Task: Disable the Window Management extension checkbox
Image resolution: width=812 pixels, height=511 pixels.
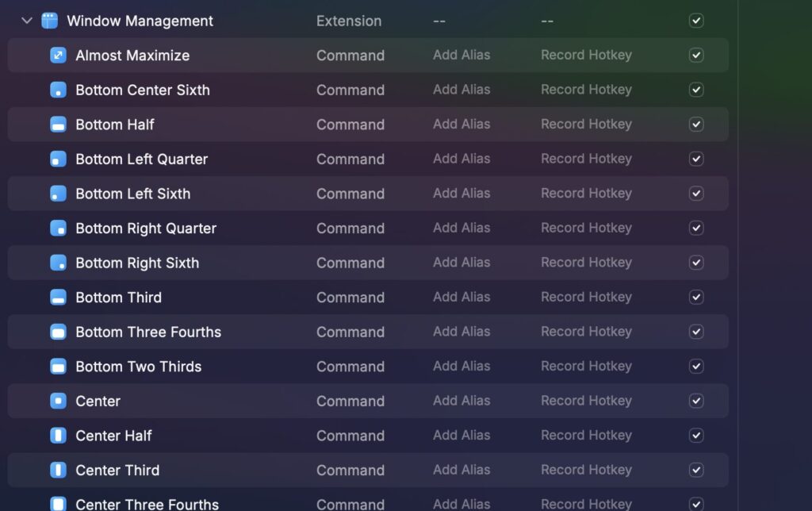Action: click(x=696, y=21)
